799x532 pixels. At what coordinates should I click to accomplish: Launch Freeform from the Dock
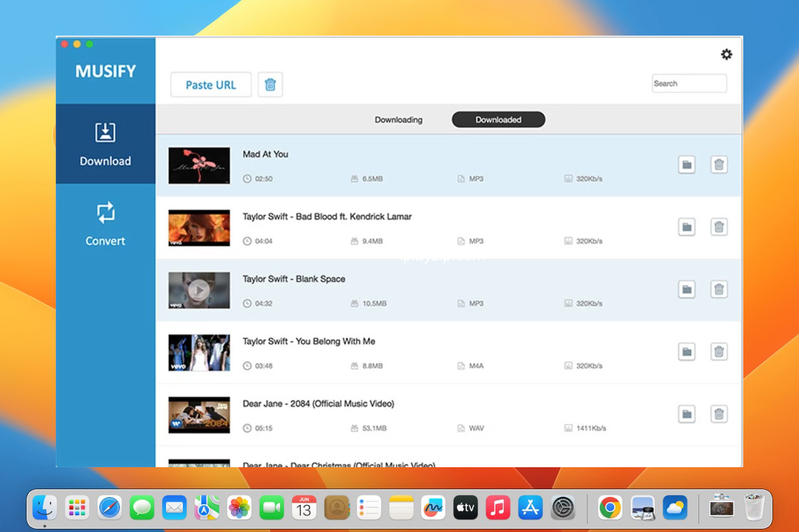tap(433, 507)
